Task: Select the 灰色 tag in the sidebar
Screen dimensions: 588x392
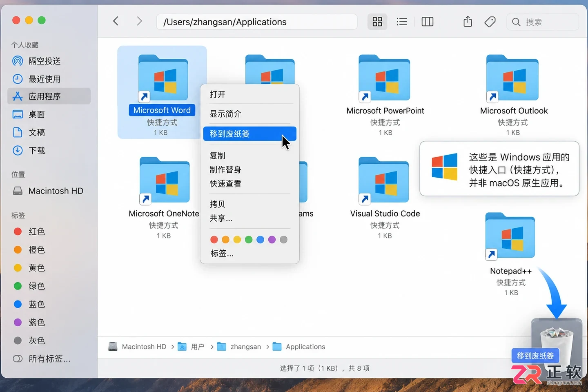Action: (49, 341)
